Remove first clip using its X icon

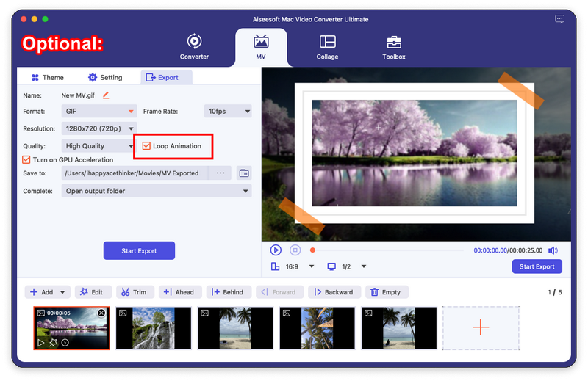coord(101,313)
